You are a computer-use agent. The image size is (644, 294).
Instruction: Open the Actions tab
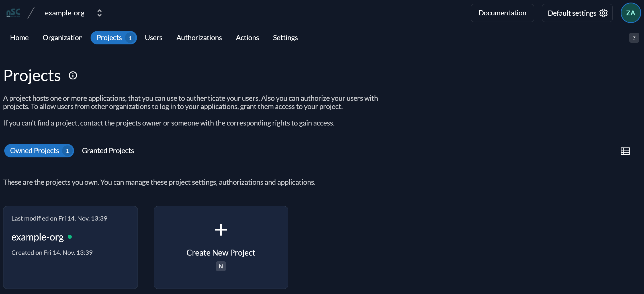[247, 38]
